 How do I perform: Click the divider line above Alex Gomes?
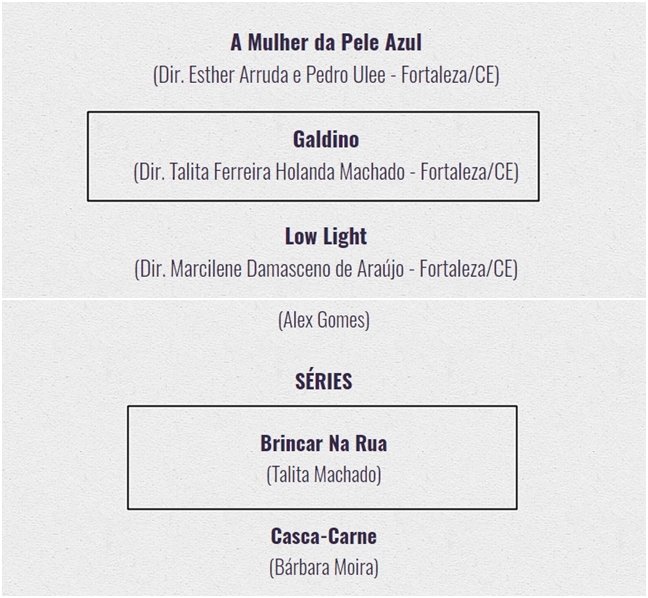tap(324, 298)
